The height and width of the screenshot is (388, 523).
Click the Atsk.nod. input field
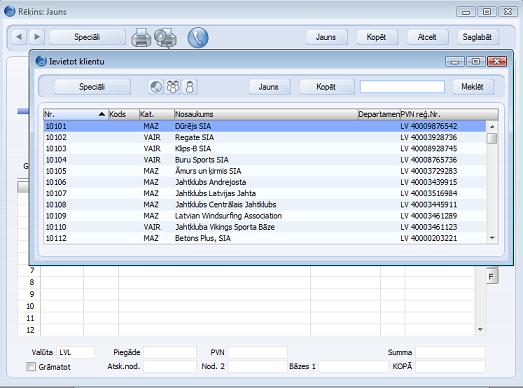(x=170, y=366)
